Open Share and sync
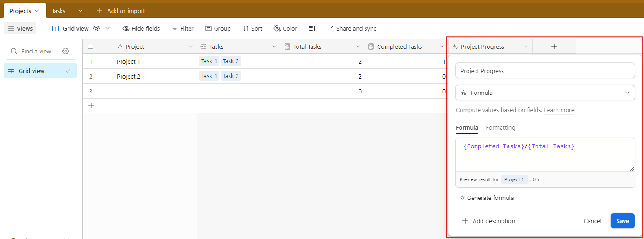The width and height of the screenshot is (644, 239). (352, 29)
